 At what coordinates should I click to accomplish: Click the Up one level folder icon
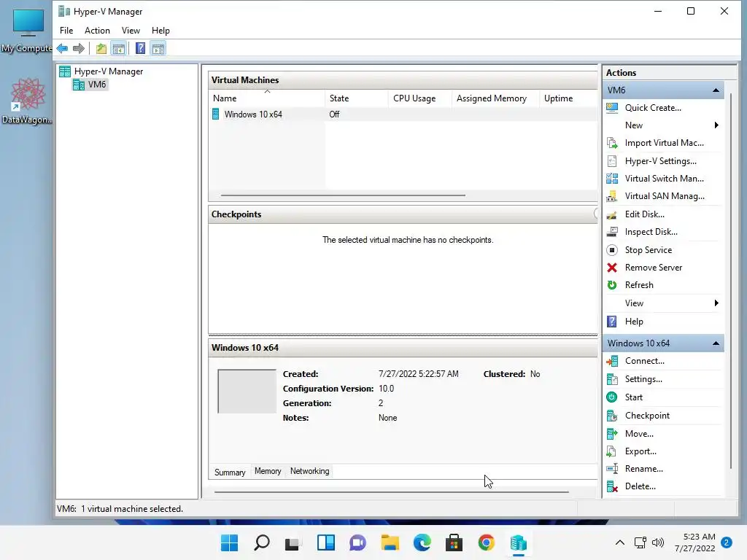point(101,49)
